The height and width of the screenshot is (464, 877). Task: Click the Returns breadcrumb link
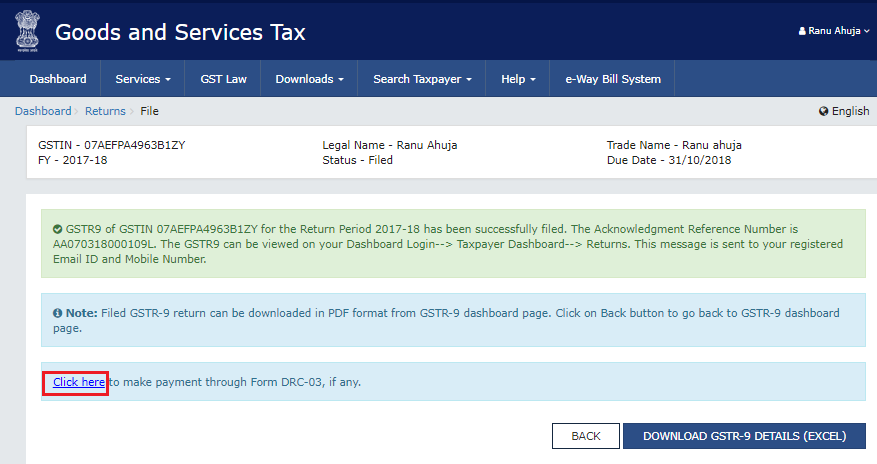pos(105,111)
